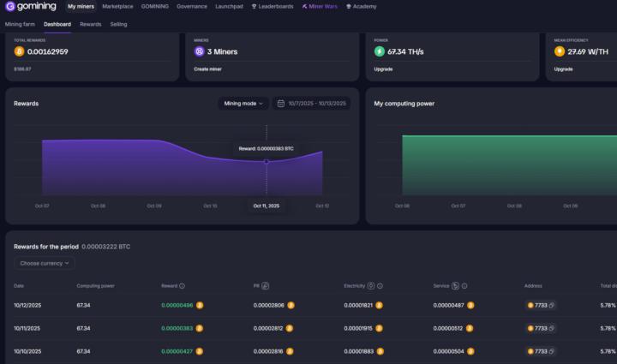Open the 10/7/2025 - 10/13/2025 date range
The width and height of the screenshot is (617, 364).
[x=312, y=104]
